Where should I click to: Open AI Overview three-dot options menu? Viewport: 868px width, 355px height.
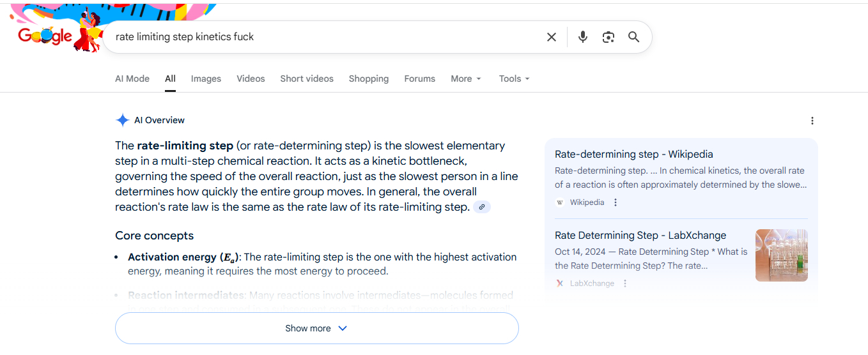[x=812, y=121]
